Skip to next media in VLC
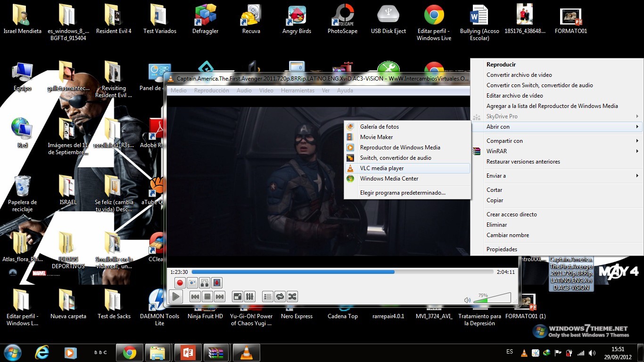Image resolution: width=644 pixels, height=362 pixels. (219, 296)
